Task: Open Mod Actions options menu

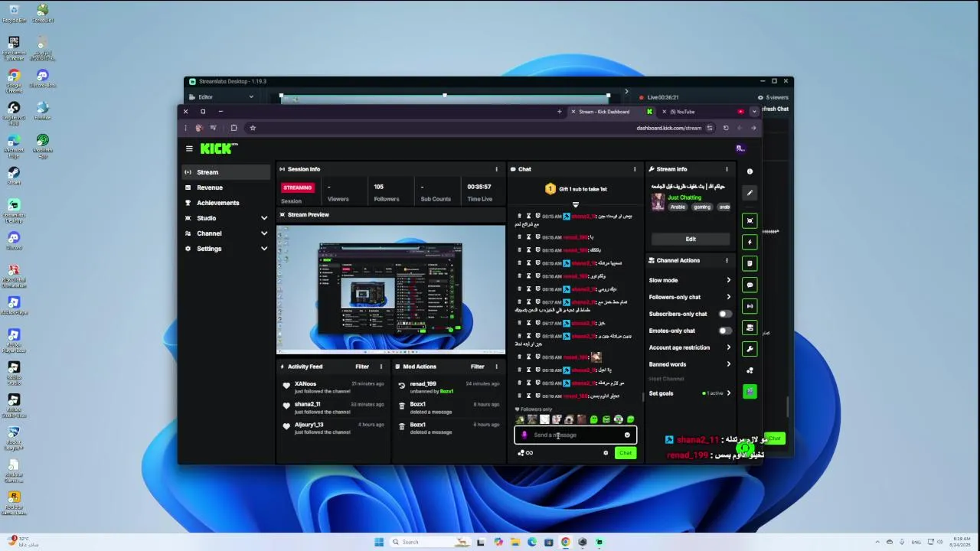Action: 496,367
